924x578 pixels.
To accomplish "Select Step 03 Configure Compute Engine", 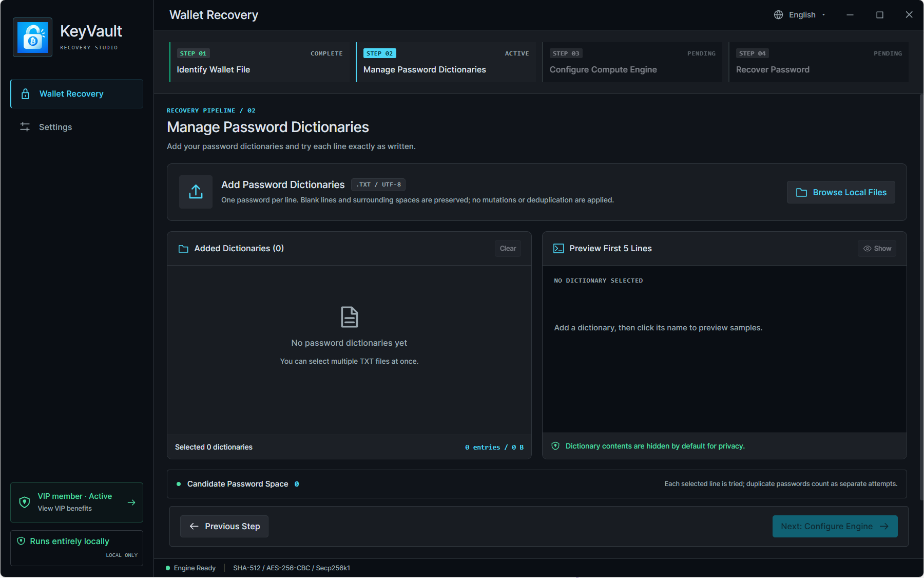I will [x=632, y=62].
